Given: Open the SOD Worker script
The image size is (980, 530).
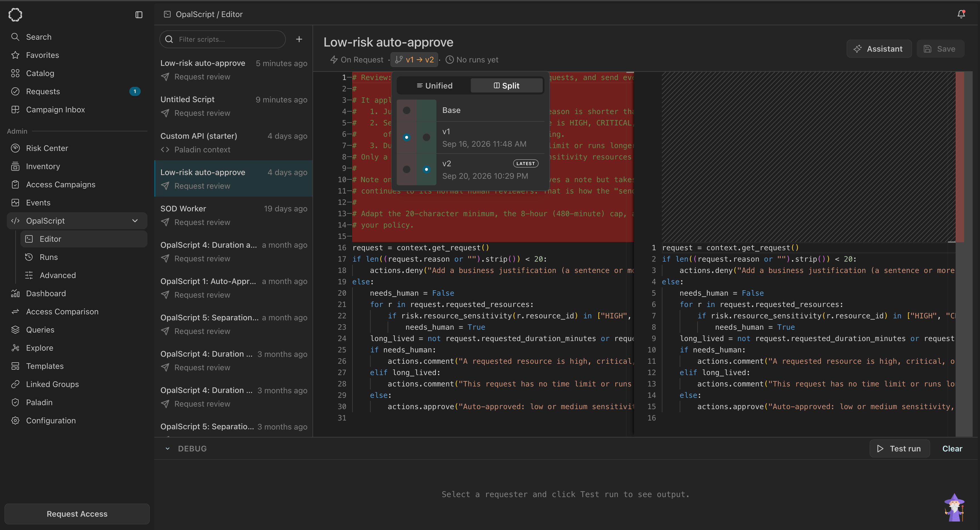Looking at the screenshot, I should [x=234, y=215].
